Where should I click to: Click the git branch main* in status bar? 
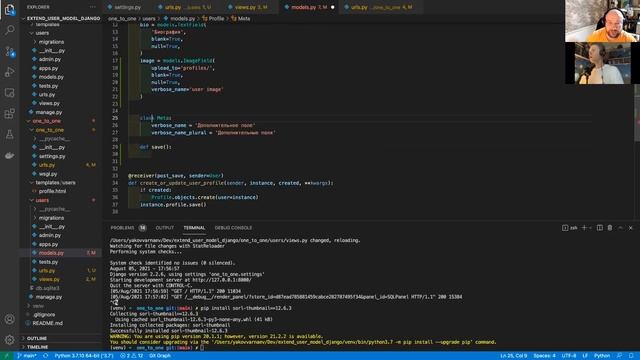27,356
